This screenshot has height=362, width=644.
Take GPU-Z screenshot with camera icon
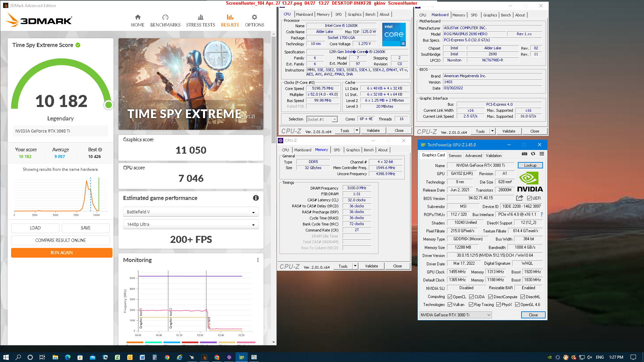[524, 154]
